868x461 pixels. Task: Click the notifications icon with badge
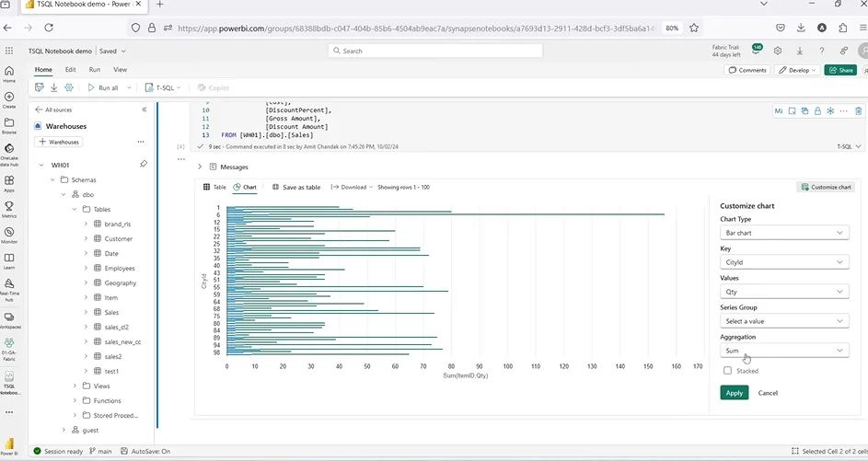(757, 50)
